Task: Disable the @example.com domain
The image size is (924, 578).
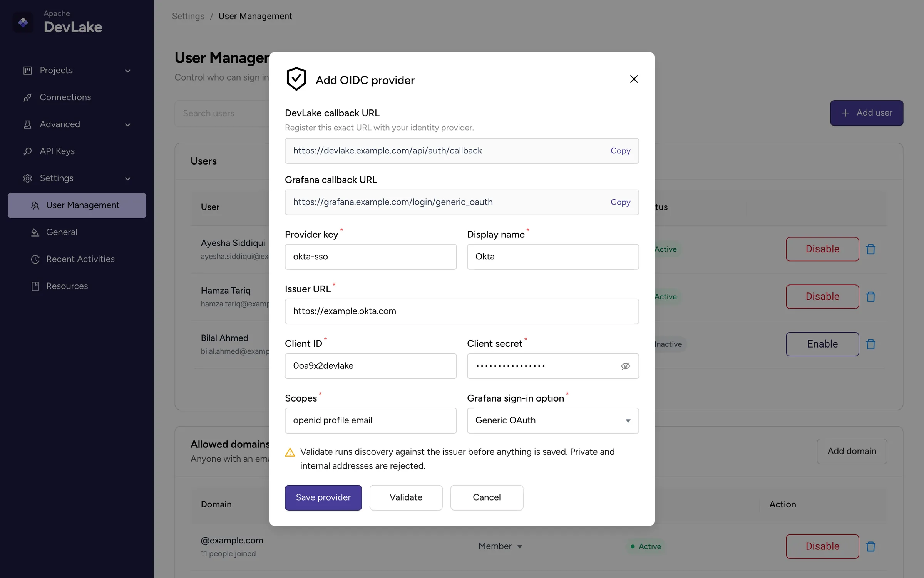Action: 822,546
